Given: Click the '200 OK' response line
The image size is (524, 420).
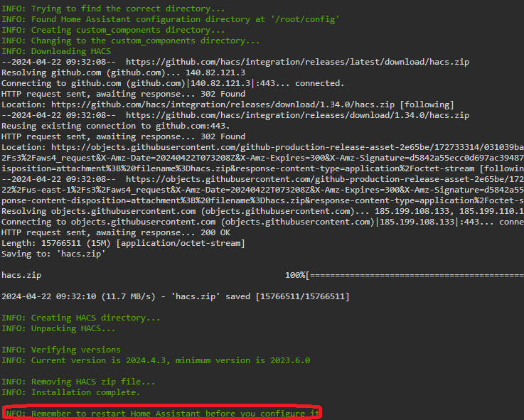Looking at the screenshot, I should pos(116,233).
